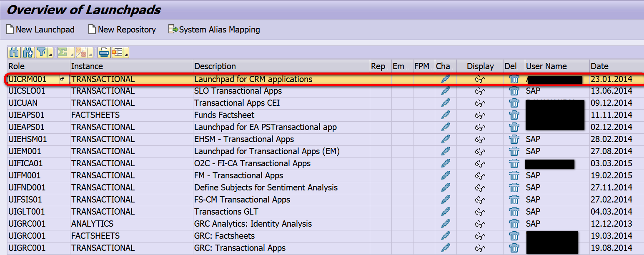Click the New Launchpad button
Screen dimensions: 644x255
coord(40,30)
